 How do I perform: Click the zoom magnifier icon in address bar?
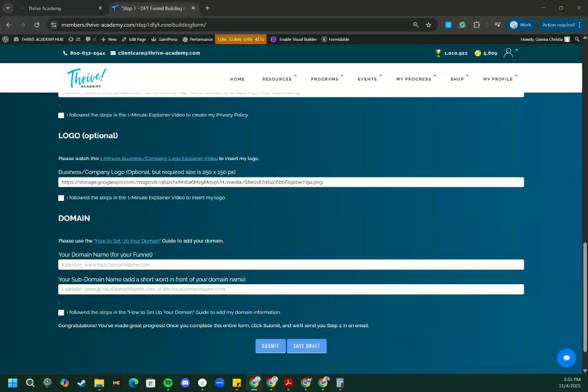pos(415,24)
